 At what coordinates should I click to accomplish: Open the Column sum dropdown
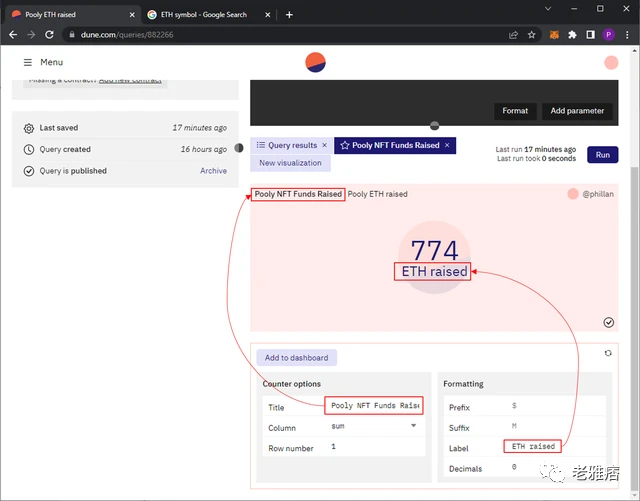coord(373,426)
